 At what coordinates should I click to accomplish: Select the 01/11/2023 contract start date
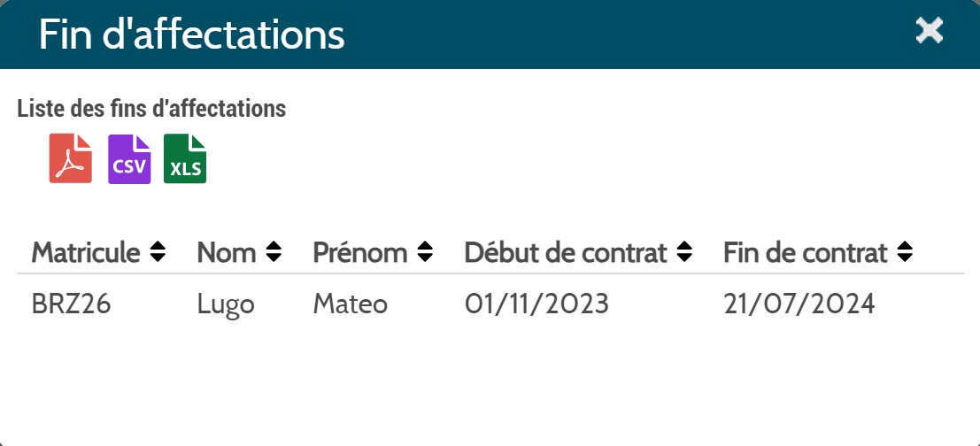pyautogui.click(x=536, y=304)
